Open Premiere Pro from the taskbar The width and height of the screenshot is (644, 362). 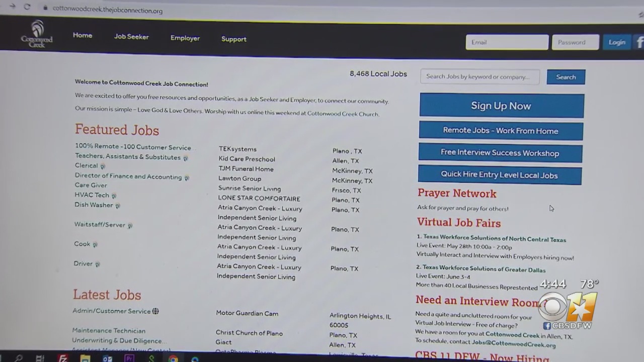click(129, 359)
